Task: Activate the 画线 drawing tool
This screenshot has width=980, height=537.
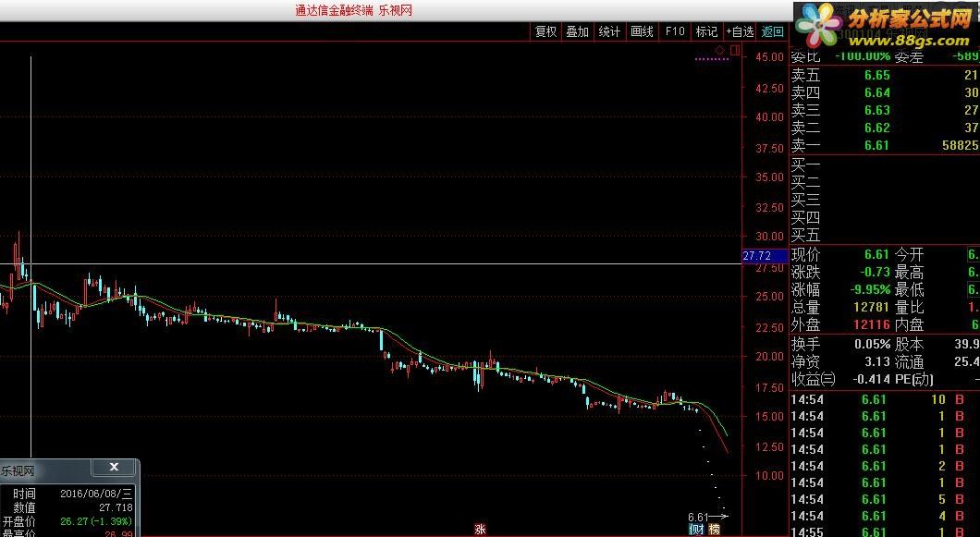Action: pyautogui.click(x=642, y=31)
